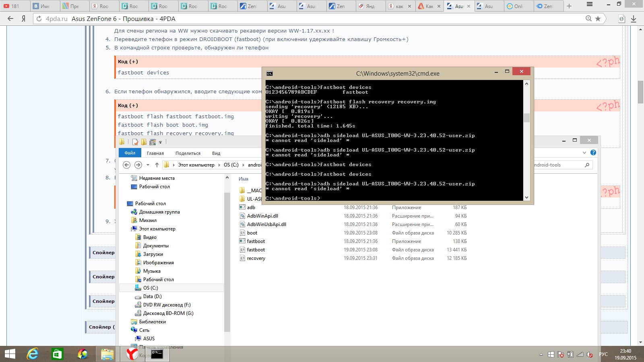The width and height of the screenshot is (644, 362).
Task: Switch keyboard language via РУС indicator
Action: coord(603,354)
